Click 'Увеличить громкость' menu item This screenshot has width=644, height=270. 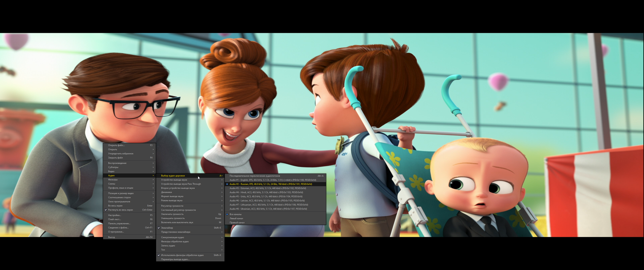click(172, 214)
